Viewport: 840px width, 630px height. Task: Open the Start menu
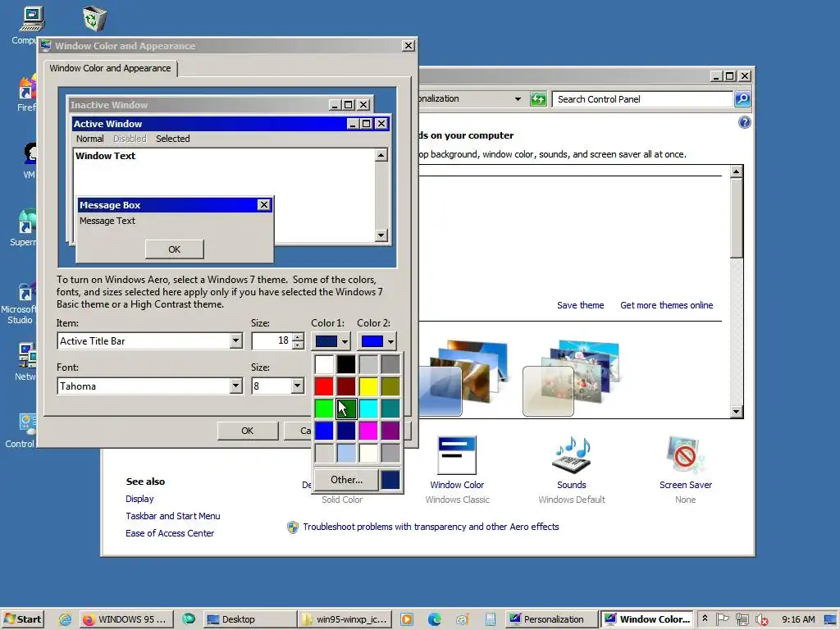point(22,619)
